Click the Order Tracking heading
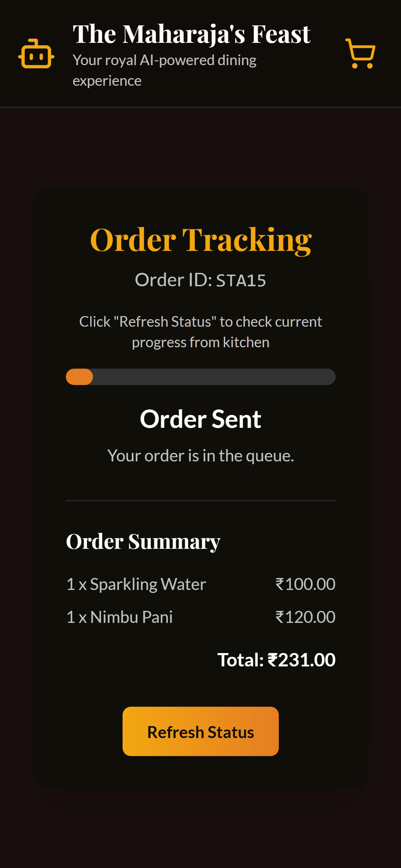This screenshot has height=868, width=401. point(200,240)
